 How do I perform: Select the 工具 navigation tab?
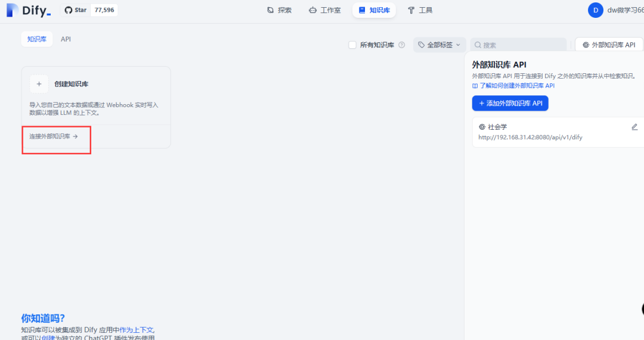[420, 10]
